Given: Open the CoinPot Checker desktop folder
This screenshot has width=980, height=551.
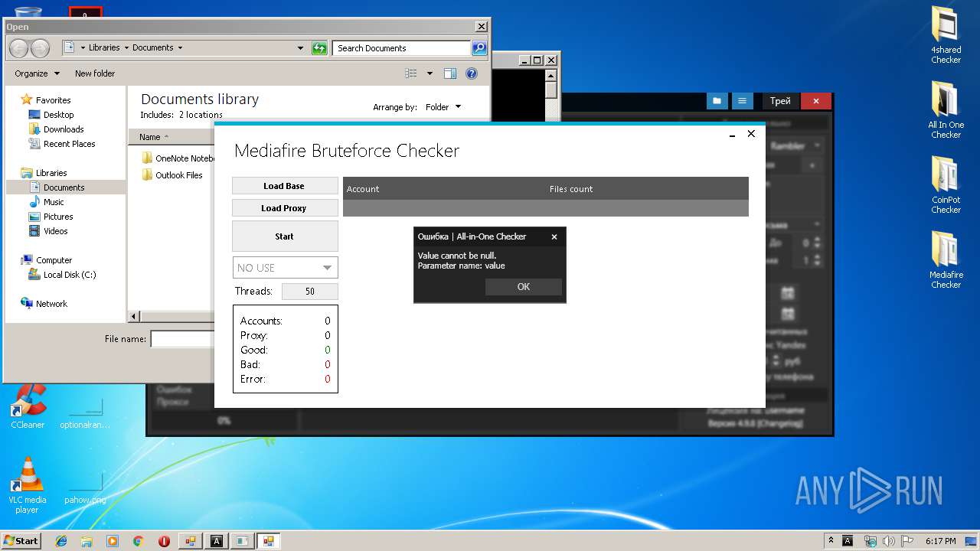Looking at the screenshot, I should click(x=946, y=185).
